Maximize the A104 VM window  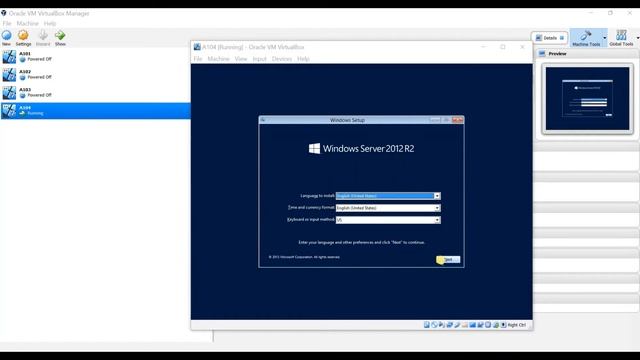[503, 47]
